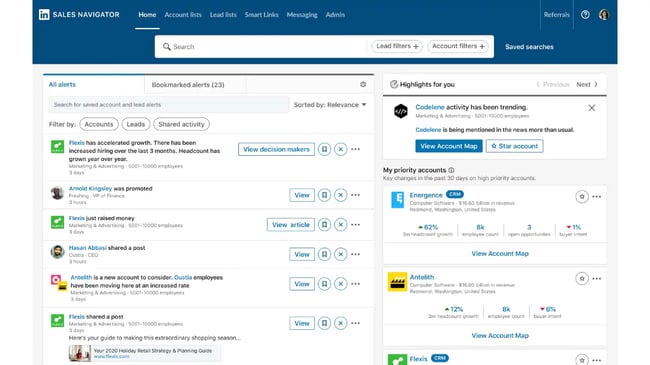Viewport: 650px width, 365px height.
Task: Open Referrals link
Action: pyautogui.click(x=557, y=15)
